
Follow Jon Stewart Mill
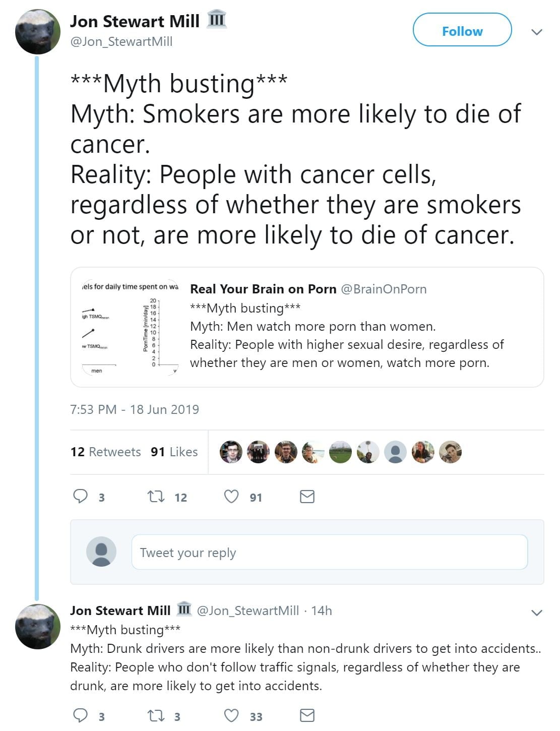[462, 31]
